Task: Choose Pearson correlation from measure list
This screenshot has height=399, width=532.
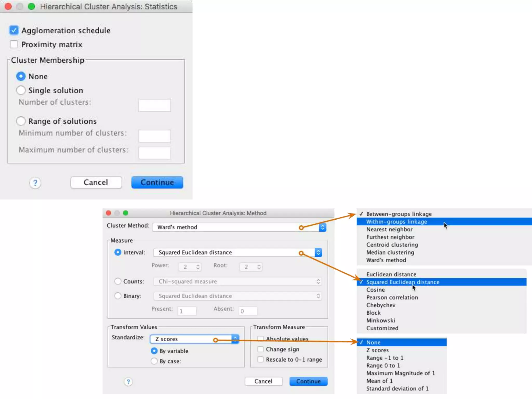Action: tap(392, 297)
